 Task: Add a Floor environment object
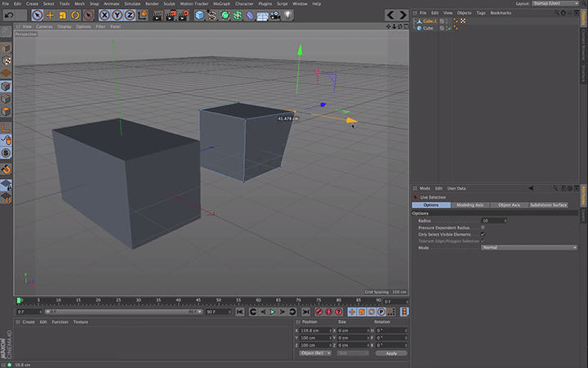[x=262, y=16]
